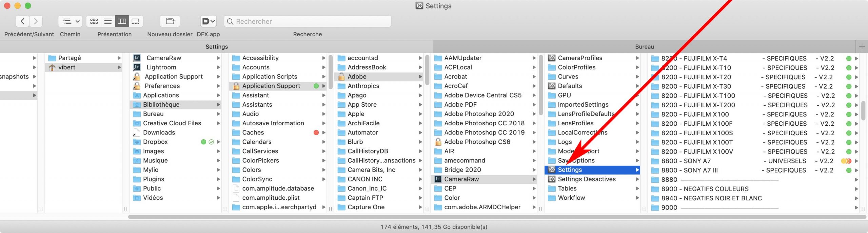Select the column view button
The width and height of the screenshot is (868, 233).
point(122,21)
